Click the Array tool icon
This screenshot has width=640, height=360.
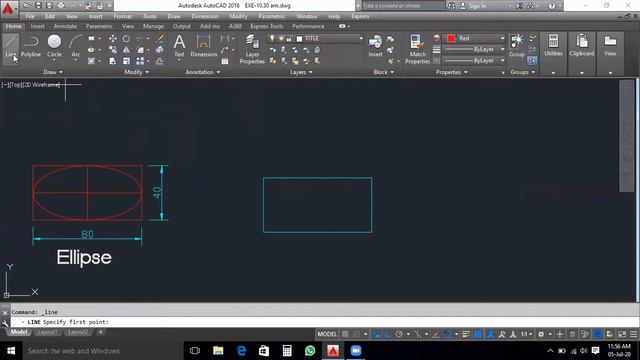click(x=140, y=61)
